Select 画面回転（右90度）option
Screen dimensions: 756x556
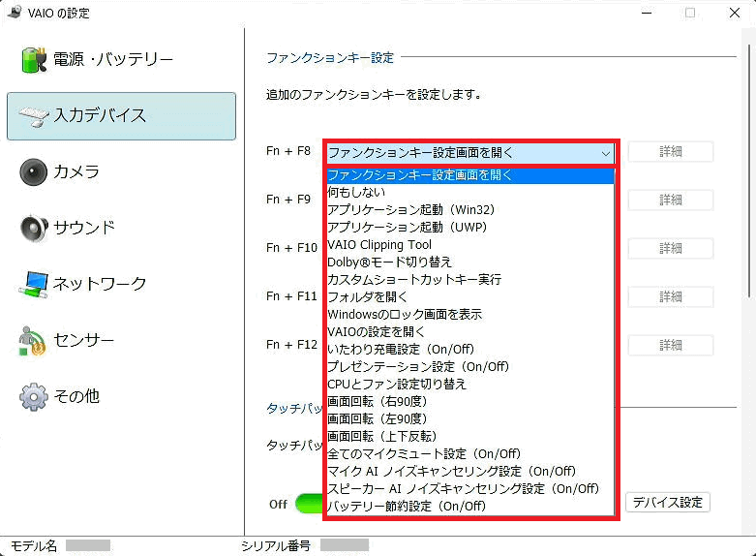[x=470, y=402]
